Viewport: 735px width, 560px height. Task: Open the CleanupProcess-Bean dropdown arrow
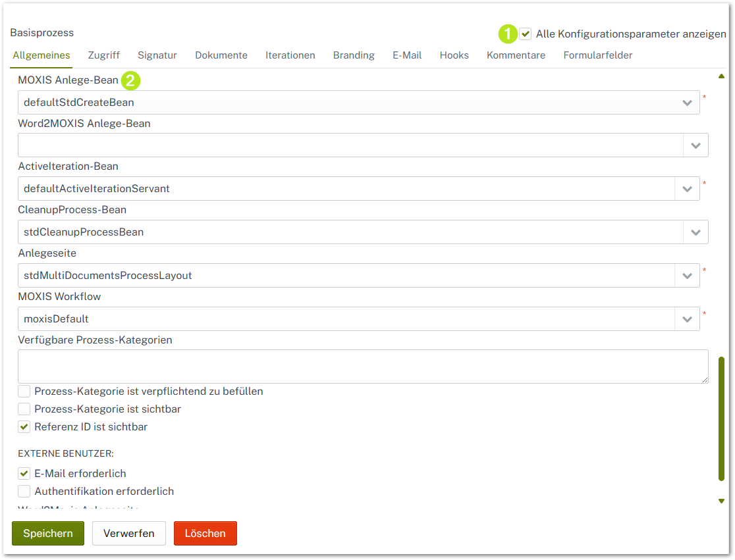[695, 232]
